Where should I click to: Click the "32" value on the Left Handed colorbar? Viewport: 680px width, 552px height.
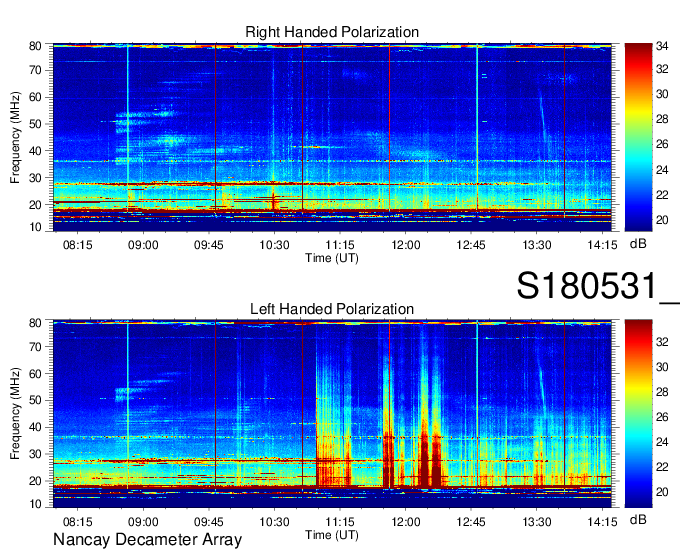[662, 342]
